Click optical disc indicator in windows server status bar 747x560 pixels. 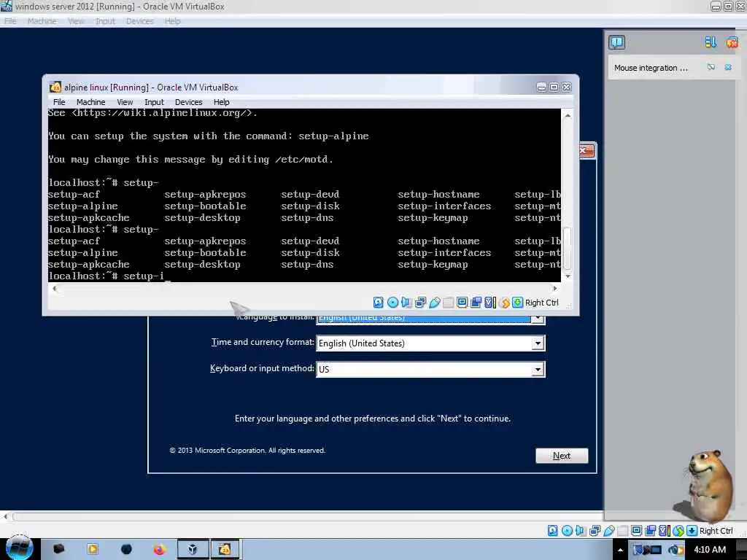[x=567, y=531]
